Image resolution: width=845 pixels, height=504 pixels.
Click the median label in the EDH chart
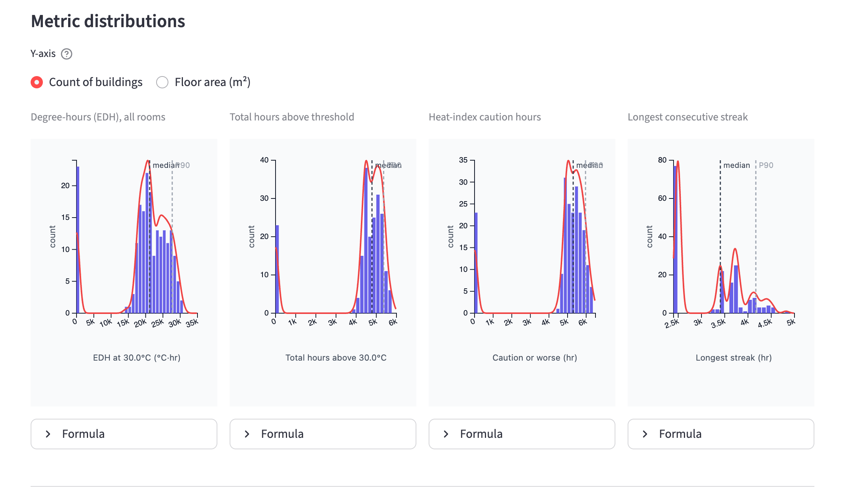click(165, 165)
